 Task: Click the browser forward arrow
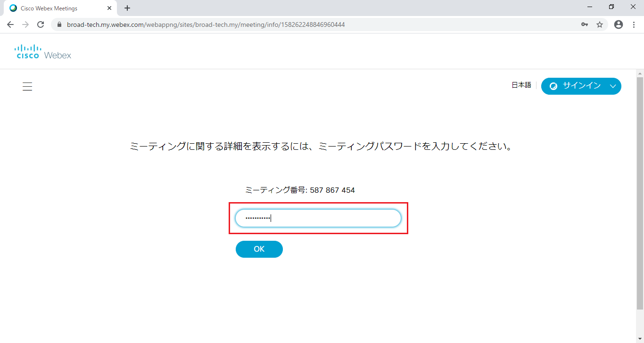tap(25, 24)
